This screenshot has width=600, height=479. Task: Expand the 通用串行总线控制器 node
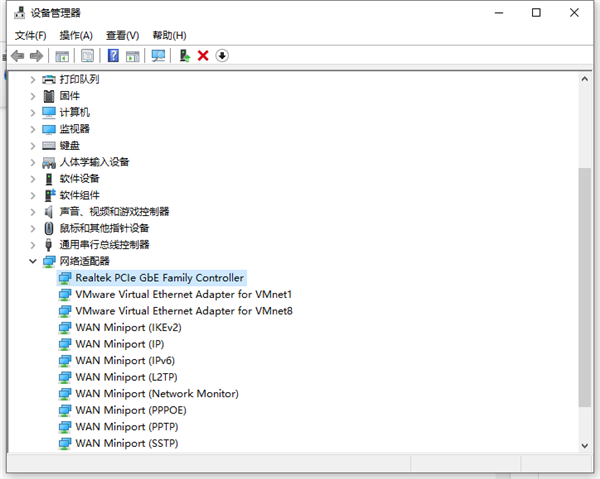pyautogui.click(x=33, y=244)
